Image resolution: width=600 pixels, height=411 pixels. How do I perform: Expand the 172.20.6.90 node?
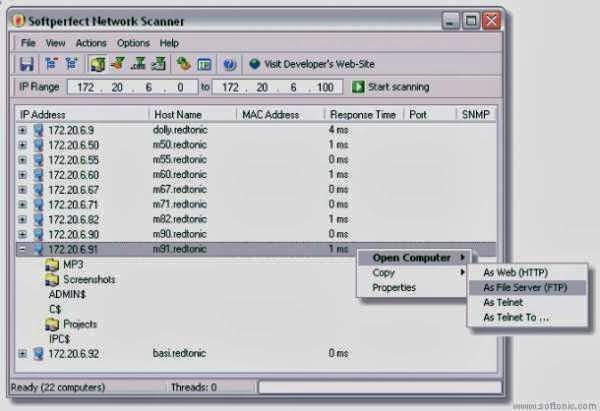(x=23, y=235)
